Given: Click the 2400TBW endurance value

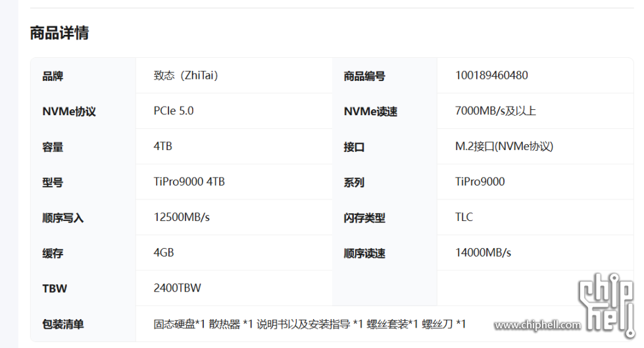Looking at the screenshot, I should pos(178,288).
